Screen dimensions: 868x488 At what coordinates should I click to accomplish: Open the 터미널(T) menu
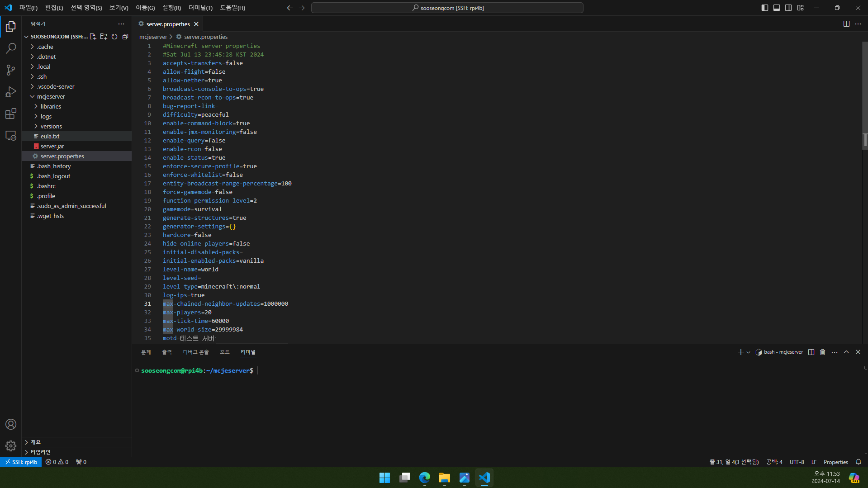click(200, 8)
